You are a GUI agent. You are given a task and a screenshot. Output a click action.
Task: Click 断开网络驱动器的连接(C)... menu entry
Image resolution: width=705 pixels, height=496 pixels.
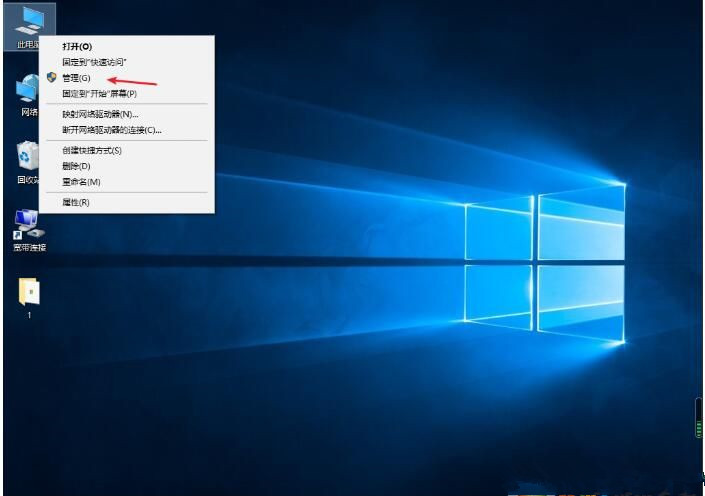coord(111,130)
